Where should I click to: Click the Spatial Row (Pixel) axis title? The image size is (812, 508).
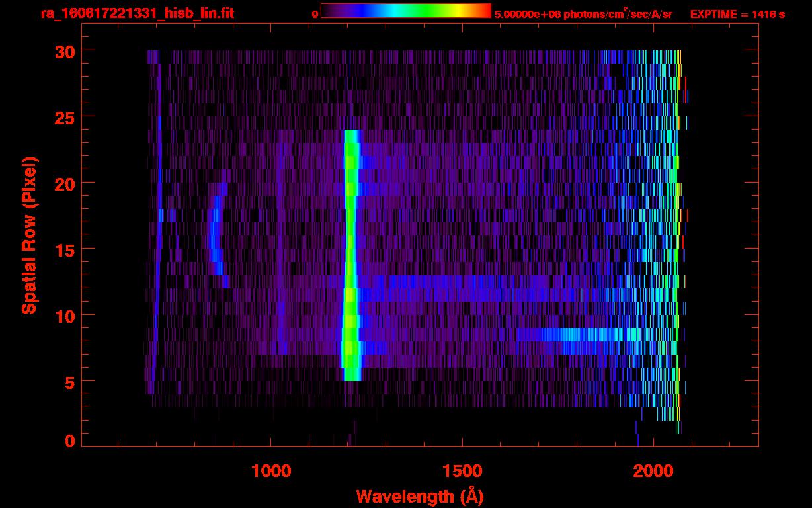[30, 235]
